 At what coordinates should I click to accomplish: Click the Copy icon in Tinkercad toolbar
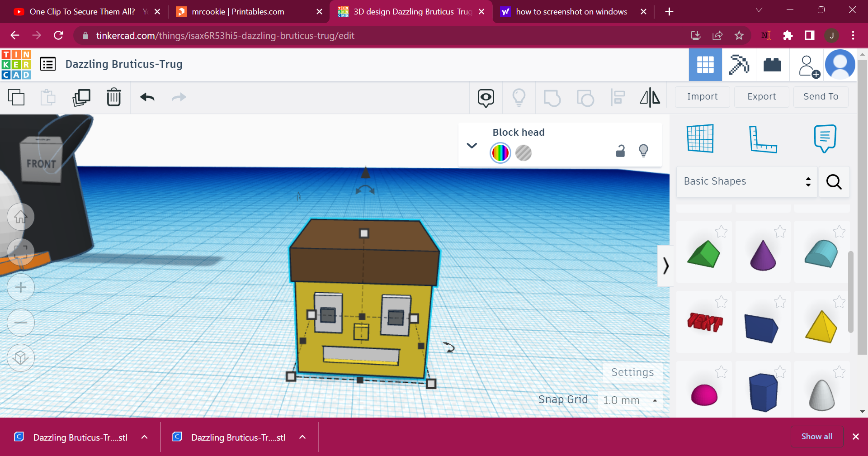click(16, 97)
